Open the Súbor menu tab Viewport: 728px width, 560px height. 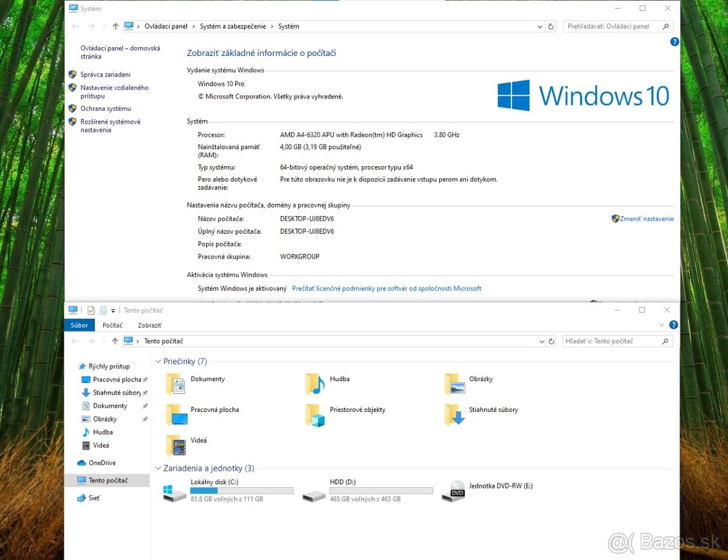79,325
